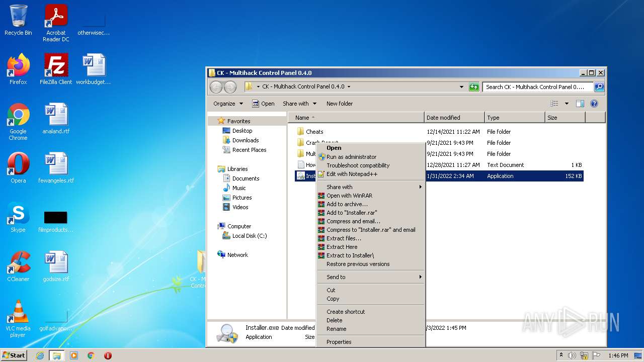Click Explorer Back navigation button
This screenshot has height=362, width=644.
click(216, 87)
